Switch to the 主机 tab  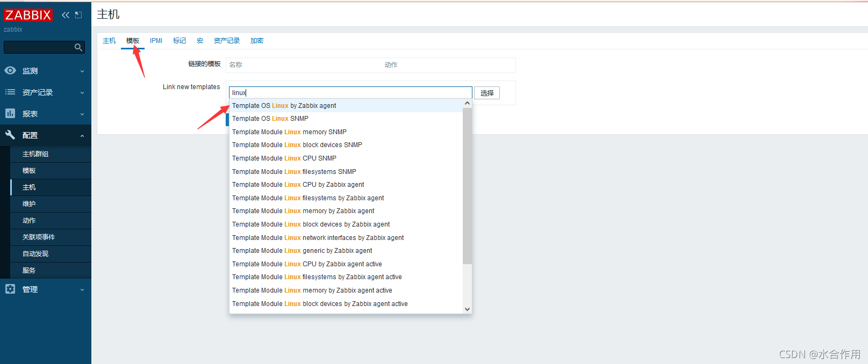tap(109, 41)
